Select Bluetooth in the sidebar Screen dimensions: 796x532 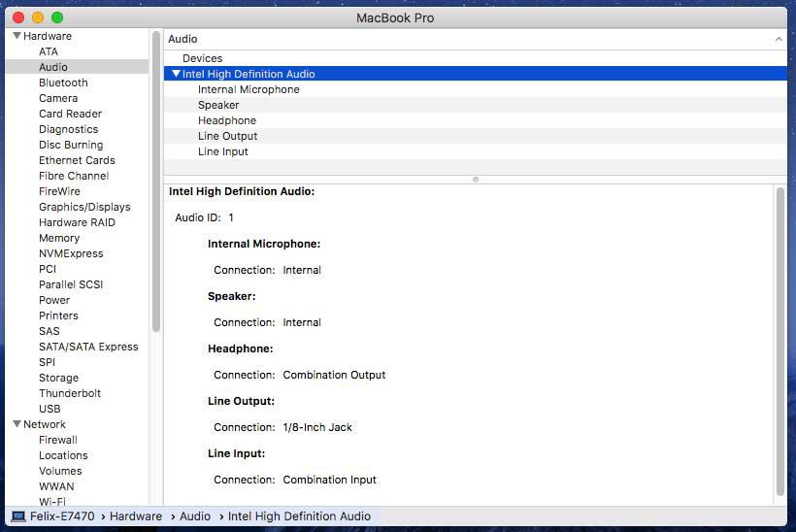[63, 83]
